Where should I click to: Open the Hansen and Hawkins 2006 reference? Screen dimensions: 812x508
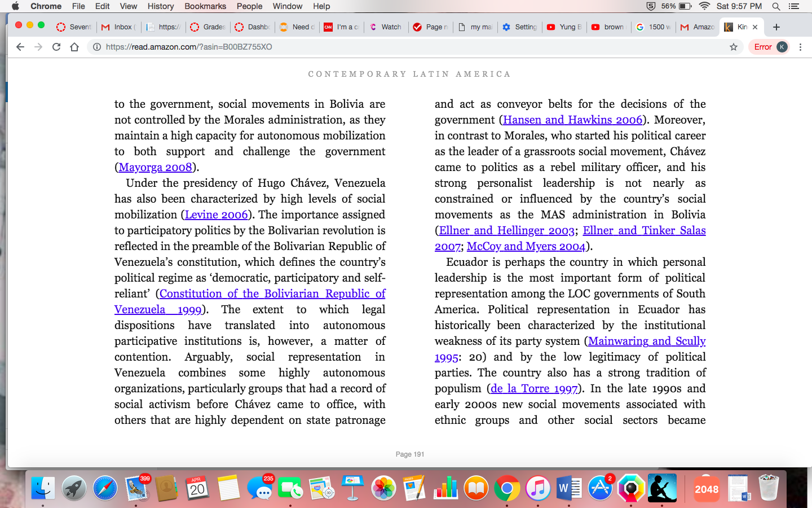tap(573, 120)
